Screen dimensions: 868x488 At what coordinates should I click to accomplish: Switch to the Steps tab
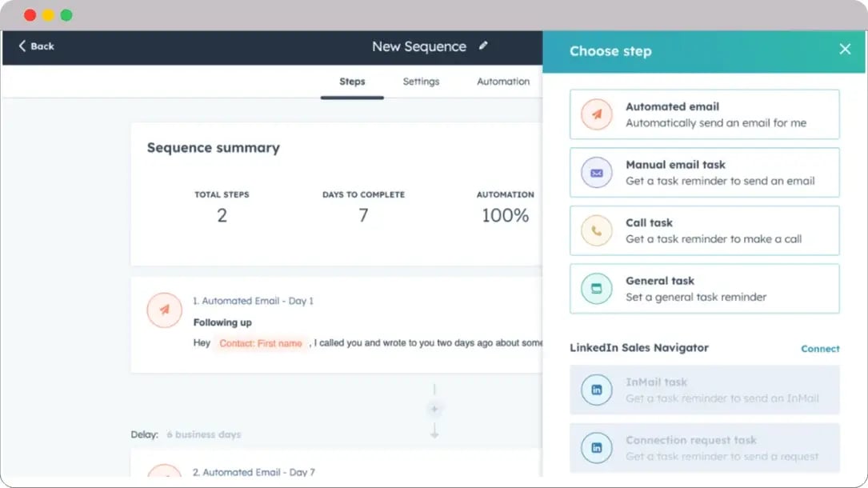[x=352, y=82]
